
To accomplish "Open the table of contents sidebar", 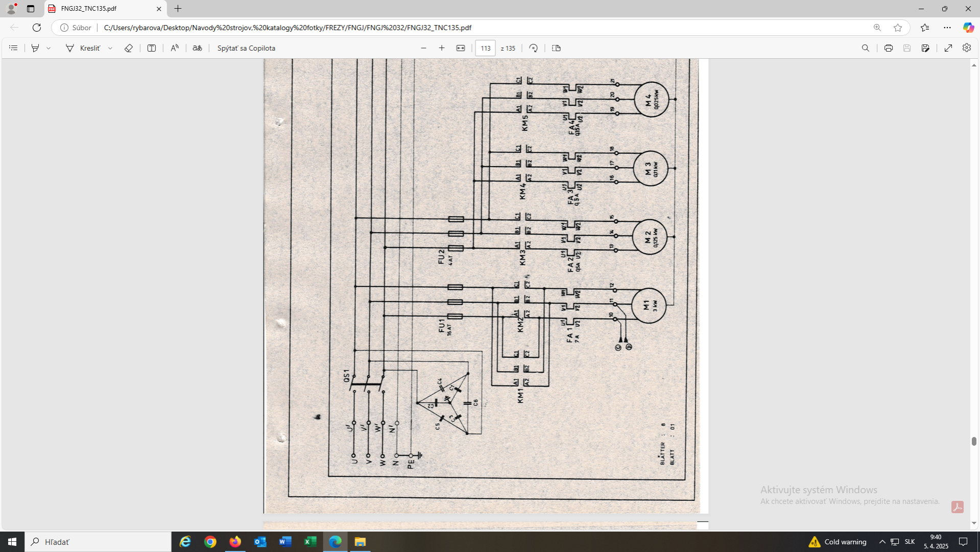I will point(13,48).
